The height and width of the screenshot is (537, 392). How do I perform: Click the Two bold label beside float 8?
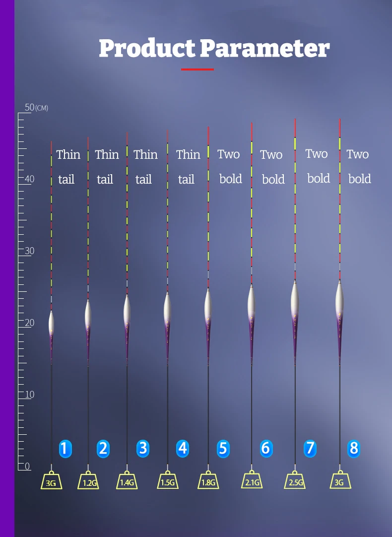358,166
